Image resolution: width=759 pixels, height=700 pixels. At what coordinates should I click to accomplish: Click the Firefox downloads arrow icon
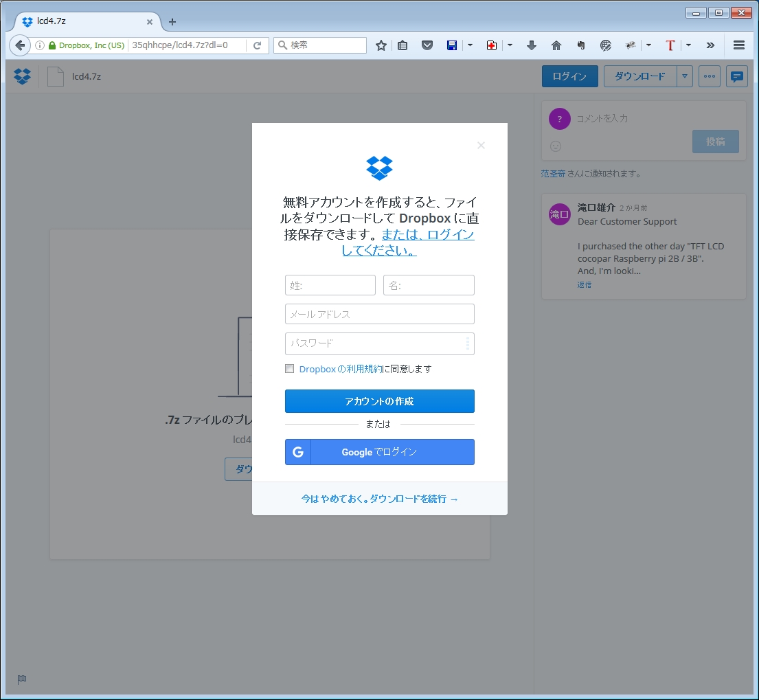tap(531, 45)
